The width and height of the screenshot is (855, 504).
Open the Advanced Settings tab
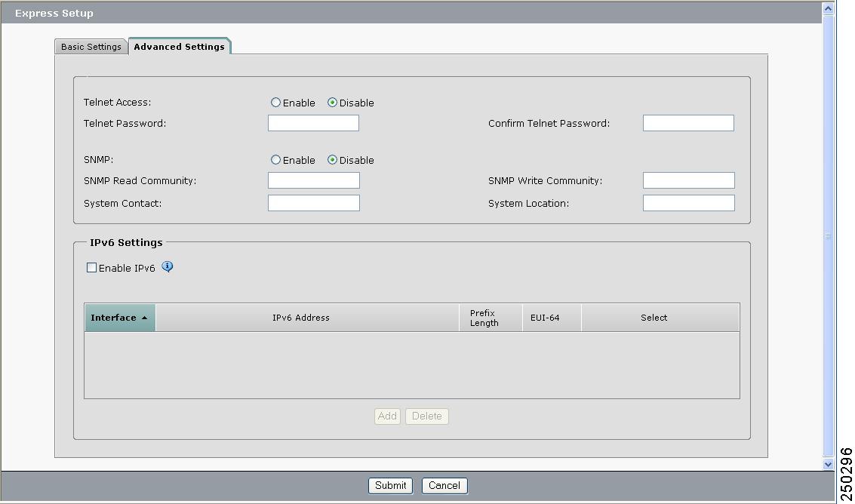(180, 46)
